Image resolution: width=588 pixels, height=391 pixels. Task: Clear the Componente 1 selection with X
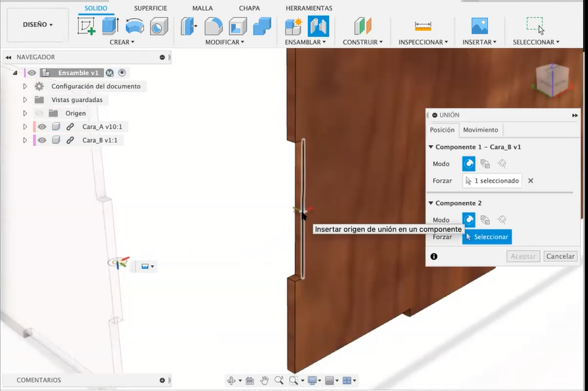(530, 181)
